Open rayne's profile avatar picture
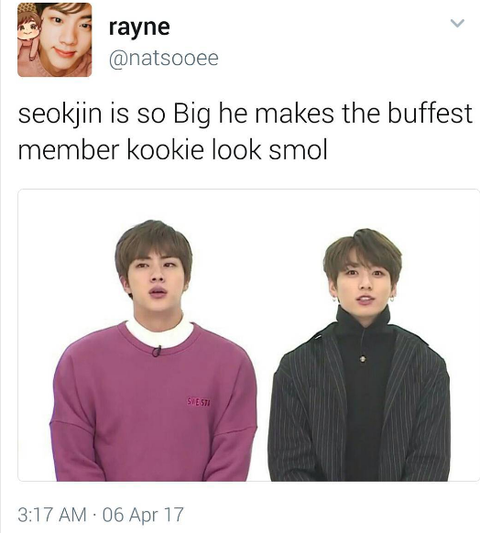The image size is (480, 533). (54, 39)
